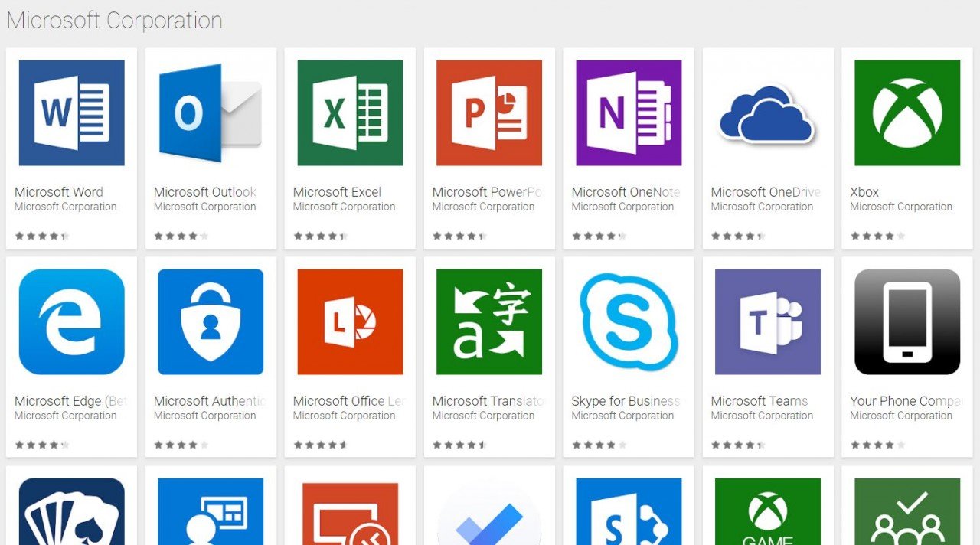Select the star rating under Microsoft Translator
The width and height of the screenshot is (980, 545).
click(460, 445)
